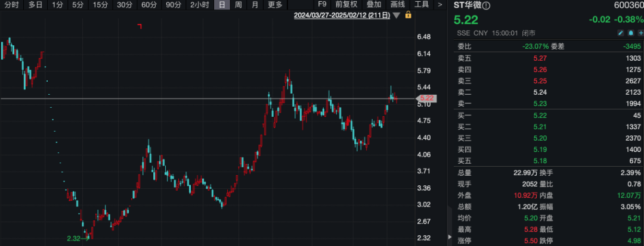
Task: Click the 卖三 price 5.25
Action: 540,81
